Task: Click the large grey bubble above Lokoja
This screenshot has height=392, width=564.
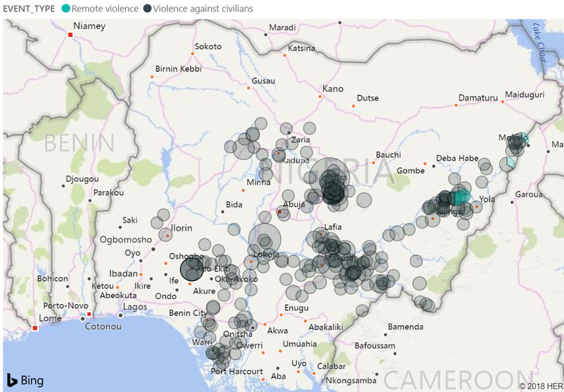Action: tap(265, 238)
